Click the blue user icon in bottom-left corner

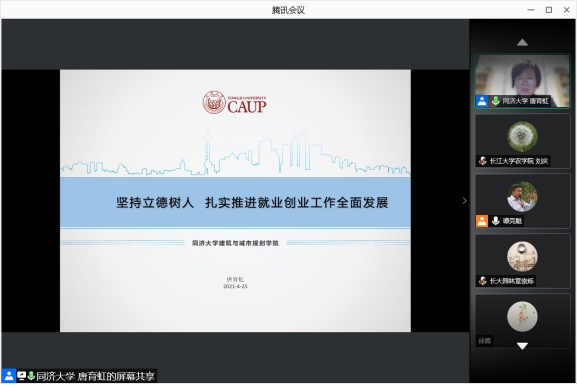point(9,376)
